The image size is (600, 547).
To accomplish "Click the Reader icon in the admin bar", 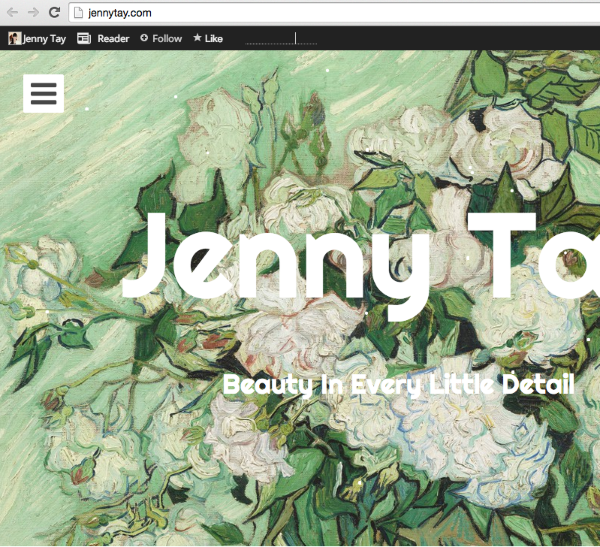I will pyautogui.click(x=84, y=38).
